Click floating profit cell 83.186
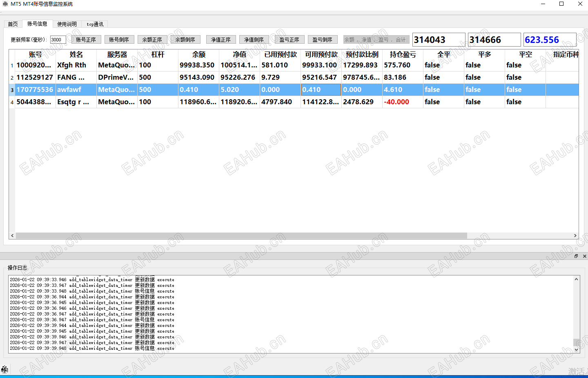 coord(403,78)
